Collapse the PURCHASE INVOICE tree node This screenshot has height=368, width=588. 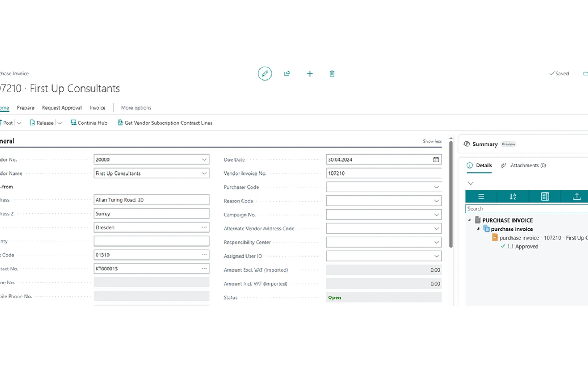coord(469,220)
